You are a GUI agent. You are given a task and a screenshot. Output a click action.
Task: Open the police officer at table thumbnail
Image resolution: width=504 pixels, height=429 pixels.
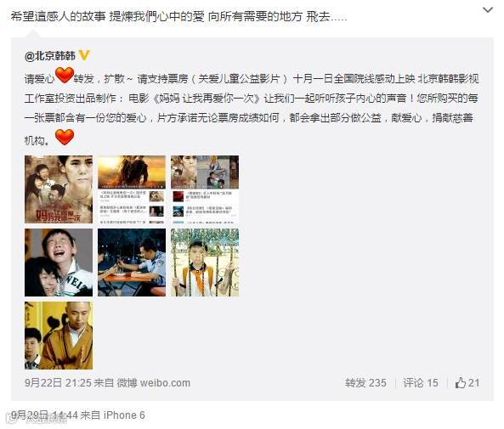[132, 262]
